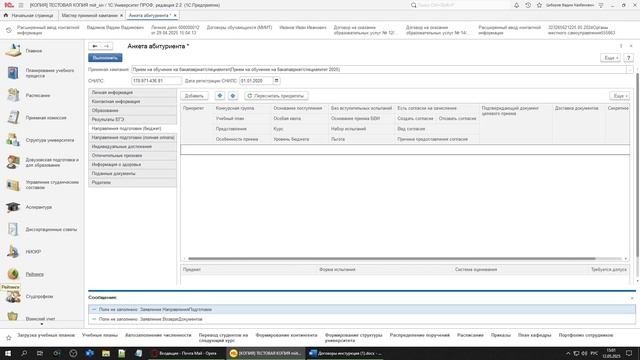Open the Рейтинги sidebar section
The height and width of the screenshot is (360, 640).
click(x=34, y=274)
